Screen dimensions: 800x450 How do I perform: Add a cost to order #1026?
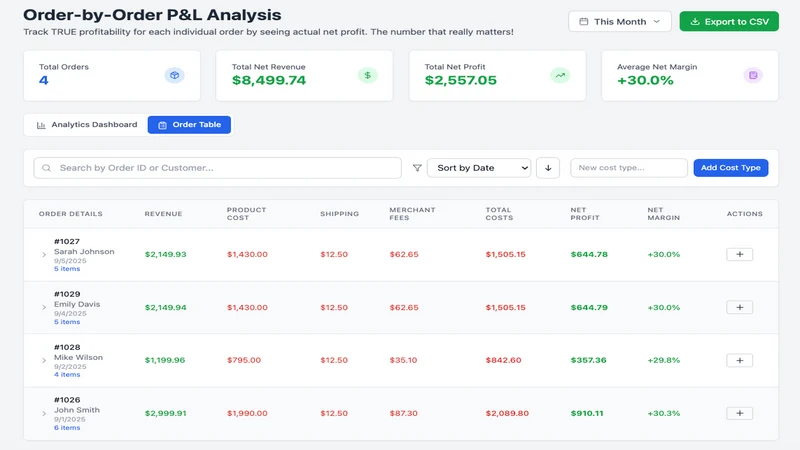coord(739,413)
